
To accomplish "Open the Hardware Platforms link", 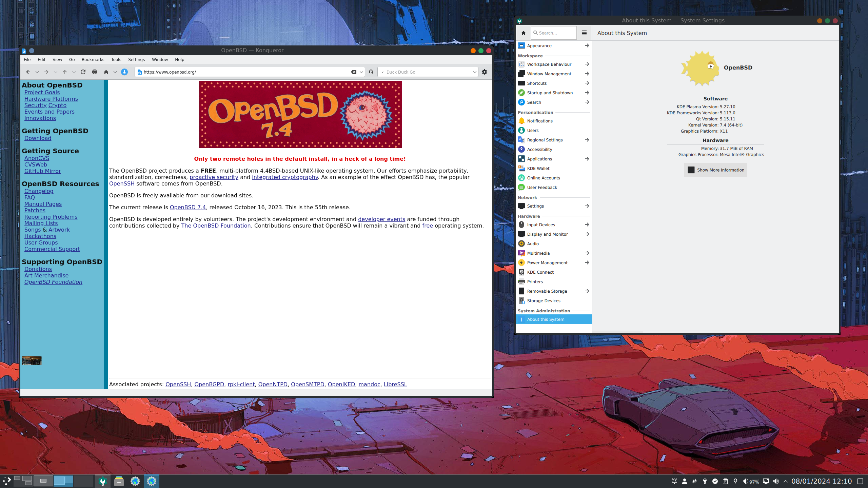I will tap(51, 99).
